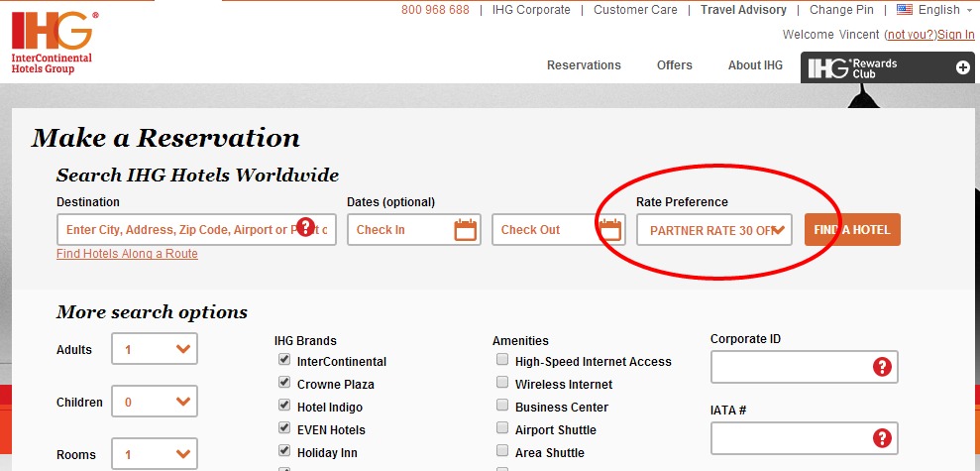Click the FIND A HOTEL button
Image resolution: width=980 pixels, height=471 pixels.
click(852, 230)
